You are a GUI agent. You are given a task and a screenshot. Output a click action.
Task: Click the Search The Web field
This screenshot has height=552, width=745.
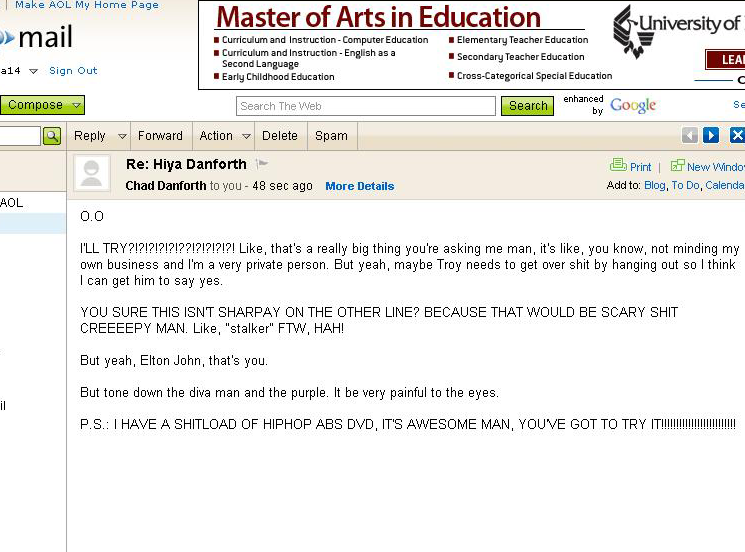point(366,106)
